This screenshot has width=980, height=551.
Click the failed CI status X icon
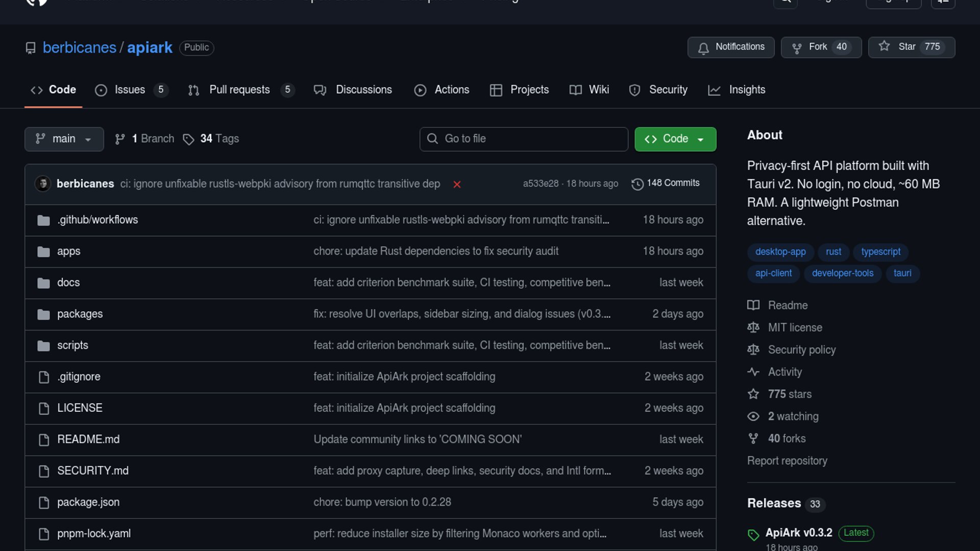457,184
